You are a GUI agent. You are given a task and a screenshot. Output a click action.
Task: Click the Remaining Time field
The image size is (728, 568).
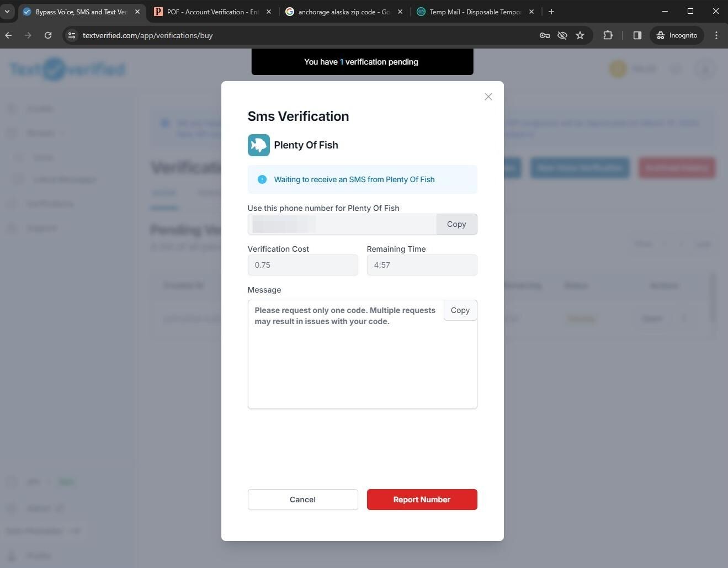tap(422, 265)
